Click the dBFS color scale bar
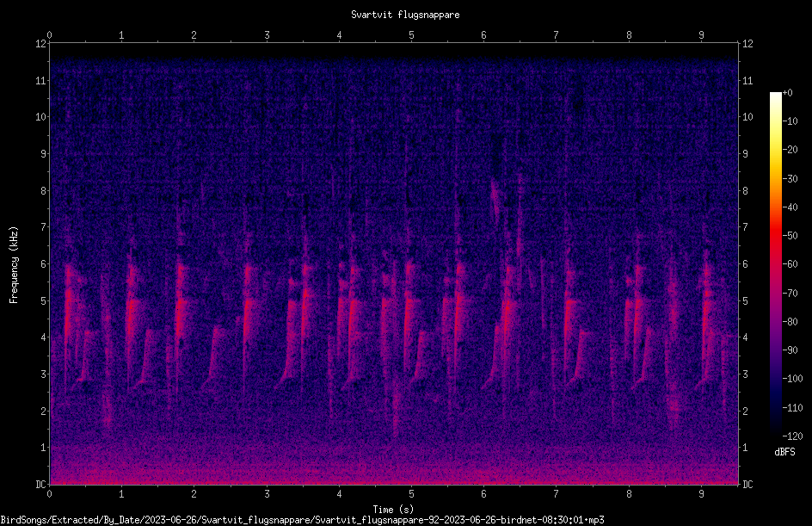Image resolution: width=812 pixels, height=526 pixels. (x=775, y=264)
